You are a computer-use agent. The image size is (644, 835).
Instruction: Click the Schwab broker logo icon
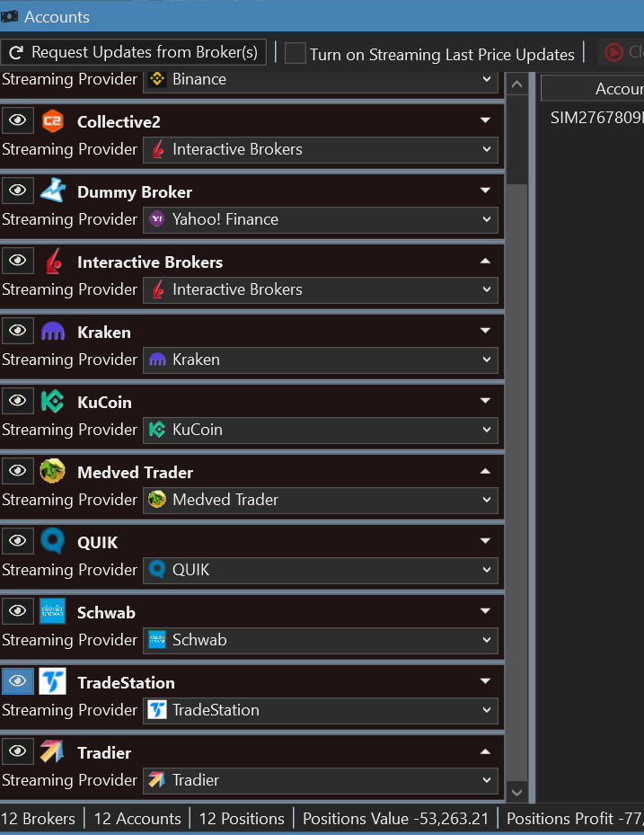53,611
